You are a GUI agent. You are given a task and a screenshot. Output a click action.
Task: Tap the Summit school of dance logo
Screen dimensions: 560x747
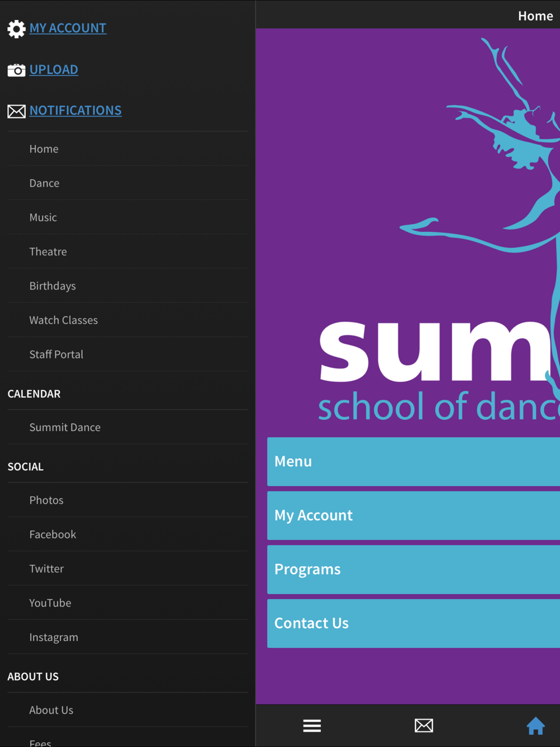coord(439,230)
